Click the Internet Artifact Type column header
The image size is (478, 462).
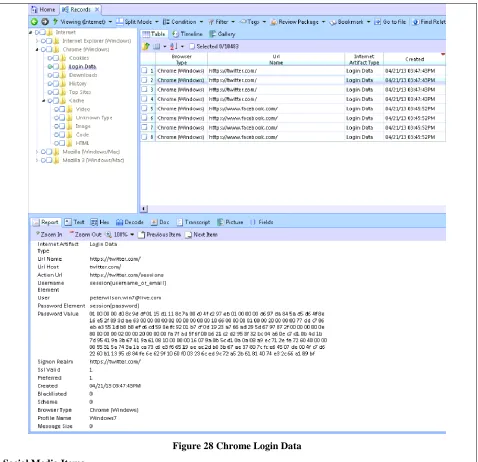[x=364, y=59]
